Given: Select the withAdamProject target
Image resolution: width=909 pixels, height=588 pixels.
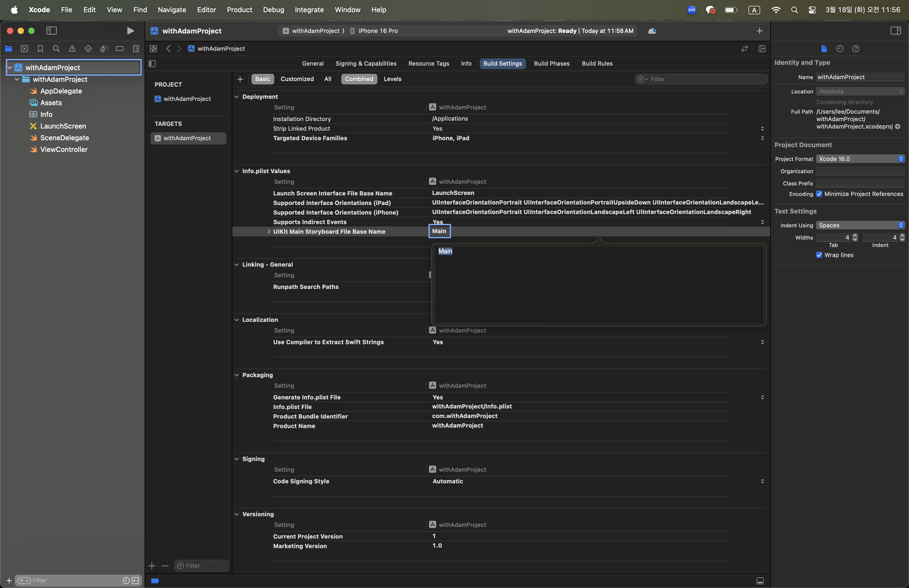Looking at the screenshot, I should pyautogui.click(x=188, y=138).
